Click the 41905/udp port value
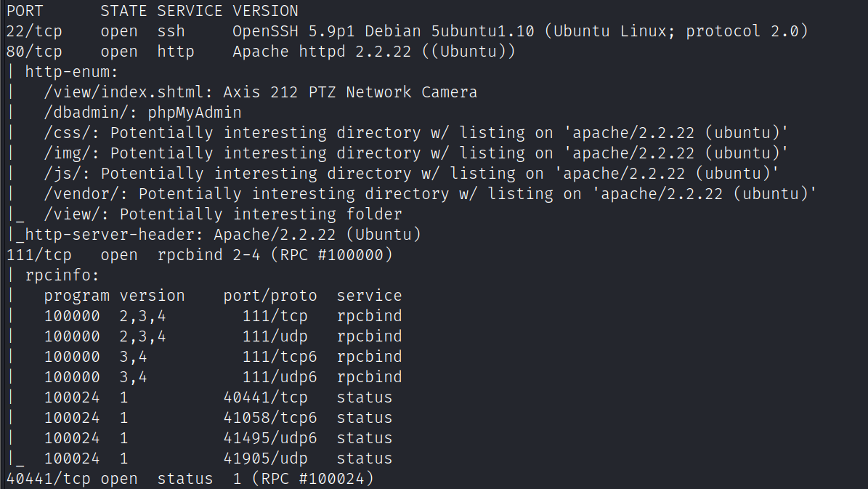Screen dimensions: 868x489 pyautogui.click(x=265, y=458)
